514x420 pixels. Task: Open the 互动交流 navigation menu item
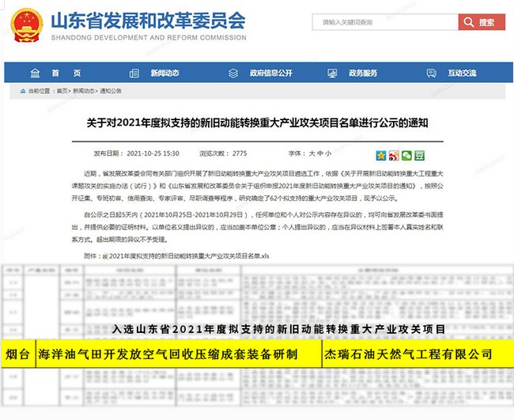(x=463, y=73)
